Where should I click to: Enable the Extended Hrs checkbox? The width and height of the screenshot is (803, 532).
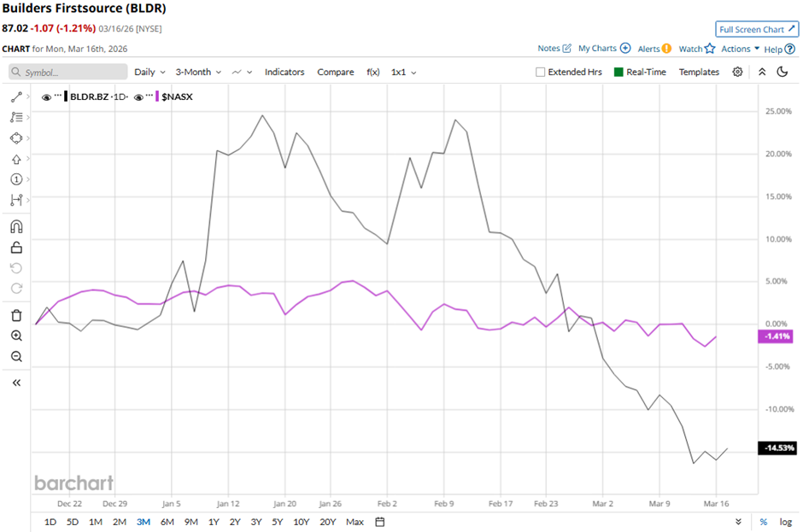click(x=540, y=73)
